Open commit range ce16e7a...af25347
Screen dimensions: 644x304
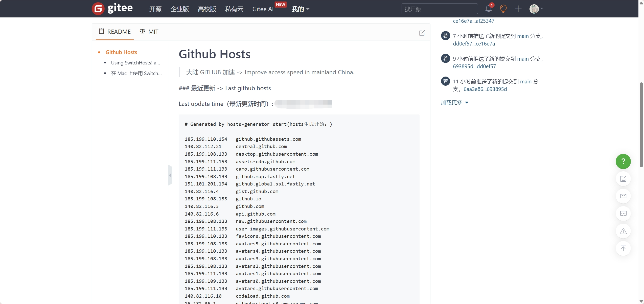coord(474,21)
